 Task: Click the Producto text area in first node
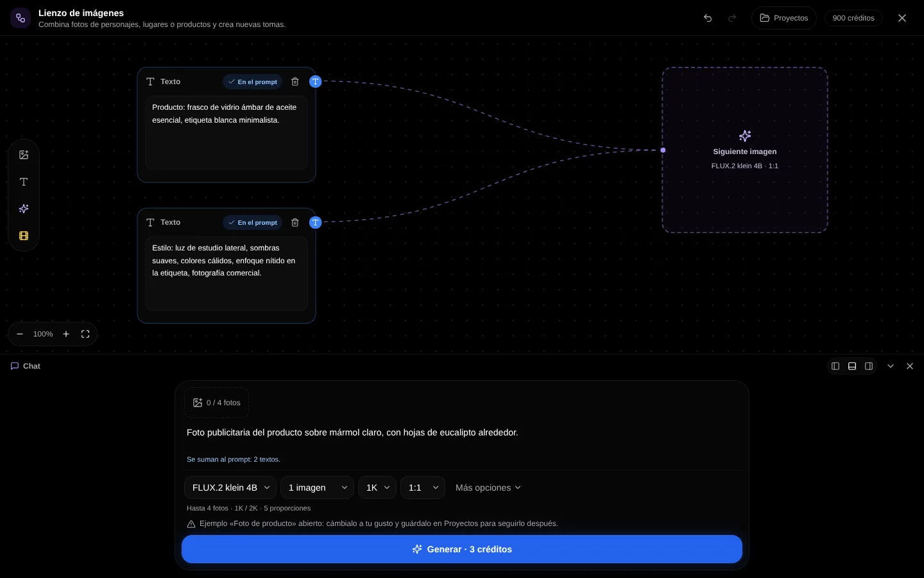tap(227, 133)
